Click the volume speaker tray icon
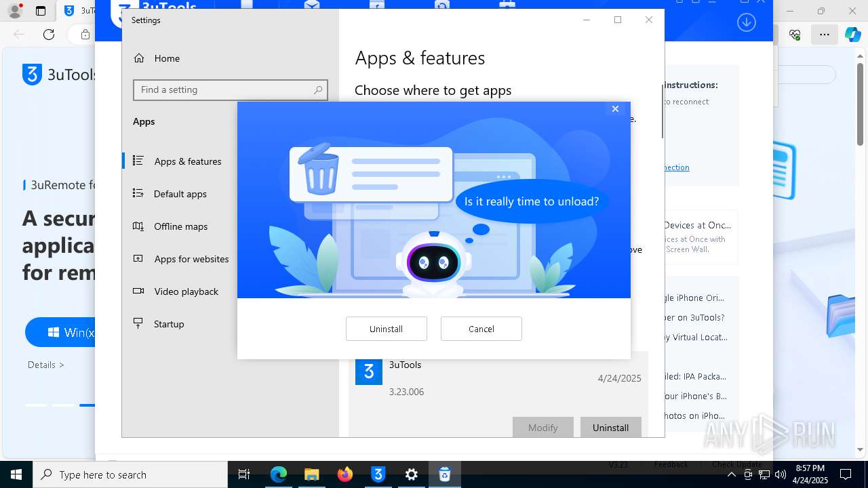The height and width of the screenshot is (488, 868). (781, 474)
